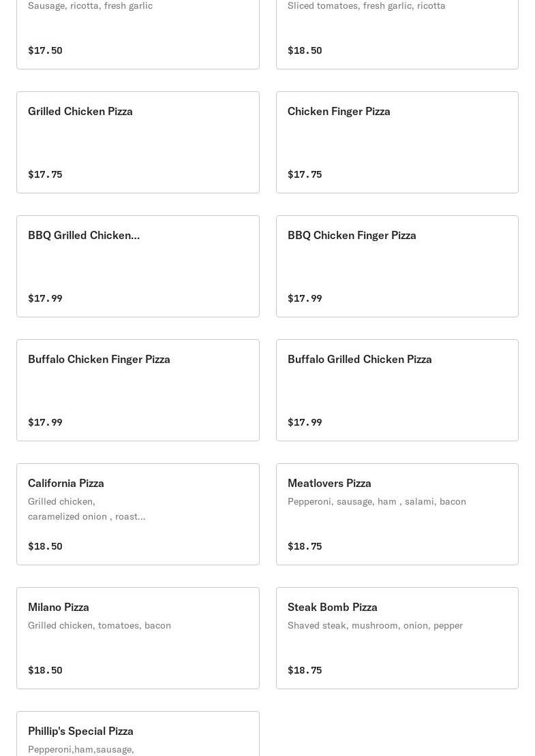Click the Meatlovers Pizza $18.75 price
This screenshot has height=756, width=535.
click(305, 546)
